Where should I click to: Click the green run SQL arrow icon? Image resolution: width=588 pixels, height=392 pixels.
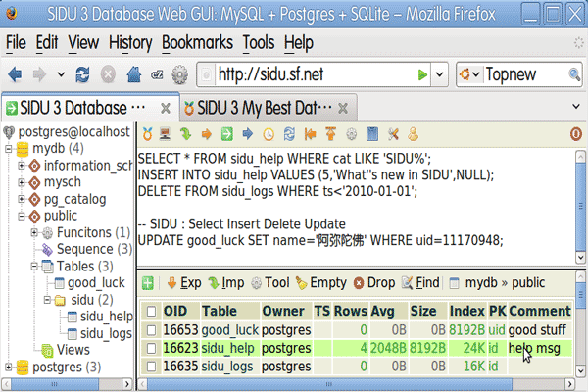(226, 133)
